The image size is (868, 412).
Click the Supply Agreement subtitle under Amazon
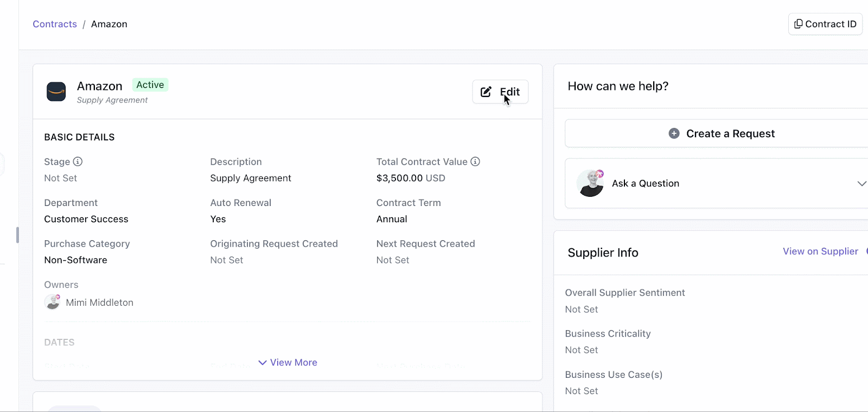click(112, 100)
